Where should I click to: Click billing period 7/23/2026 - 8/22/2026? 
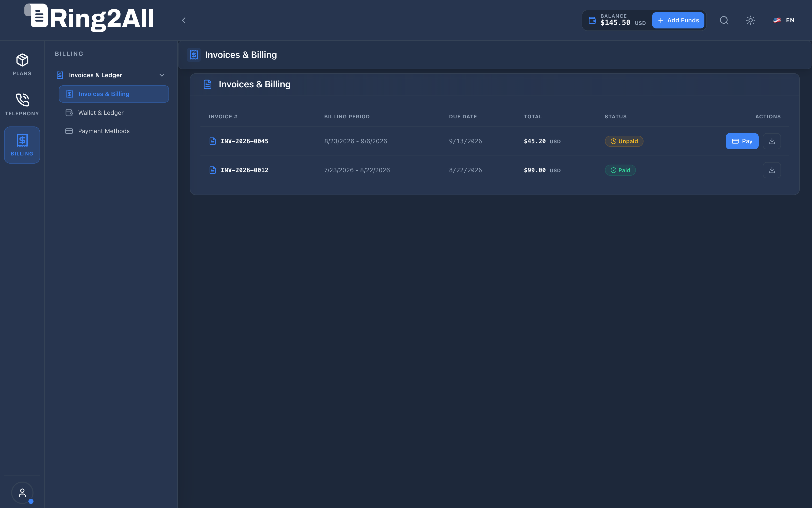(357, 170)
